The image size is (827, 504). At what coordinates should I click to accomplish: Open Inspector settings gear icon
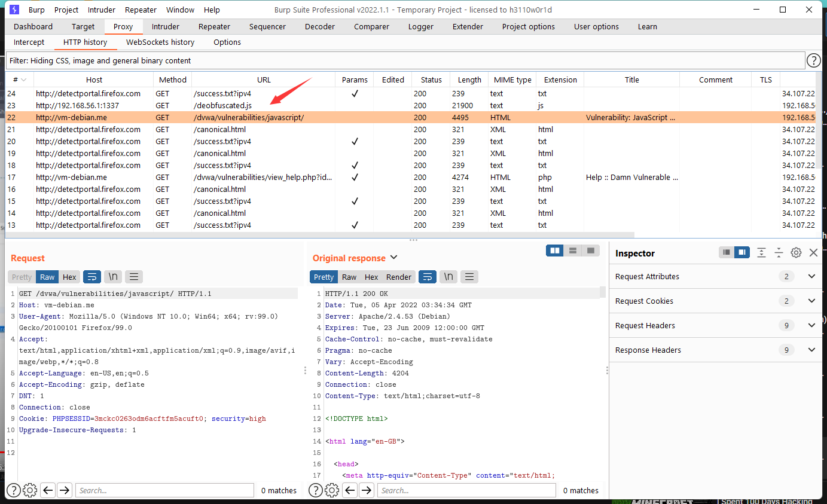(x=796, y=253)
